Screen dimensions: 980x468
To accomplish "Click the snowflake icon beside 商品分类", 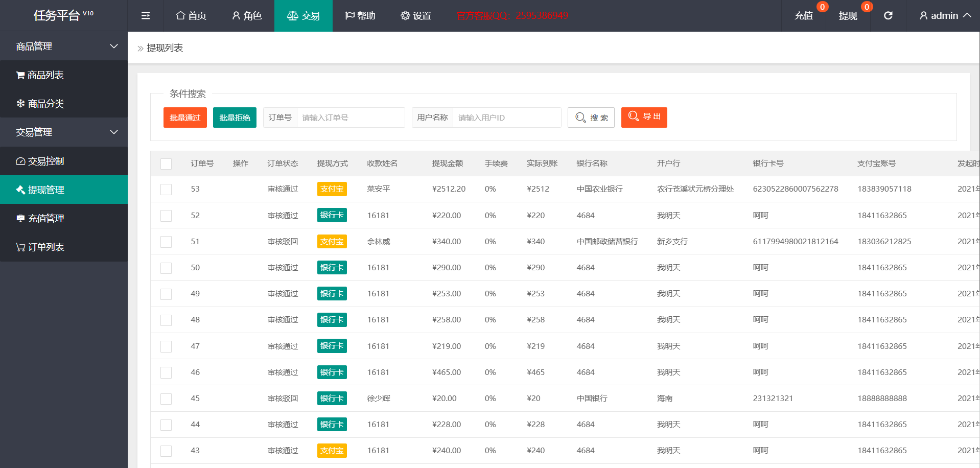I will click(x=20, y=104).
